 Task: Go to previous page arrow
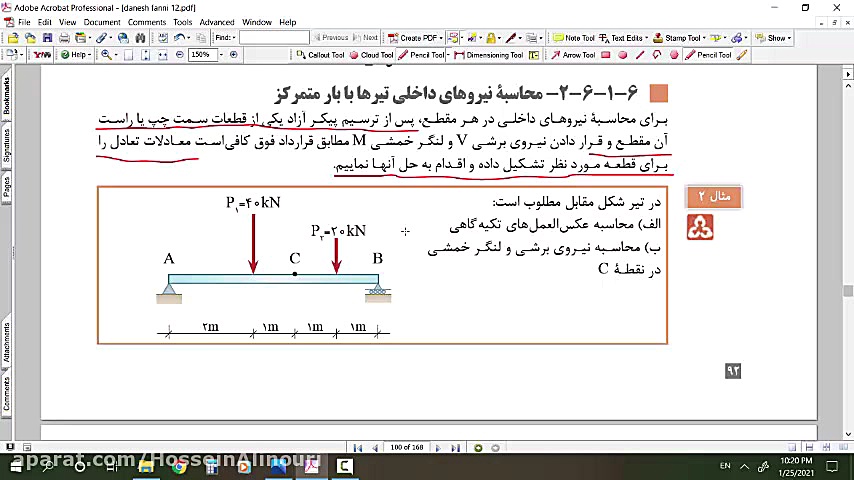[x=375, y=448]
